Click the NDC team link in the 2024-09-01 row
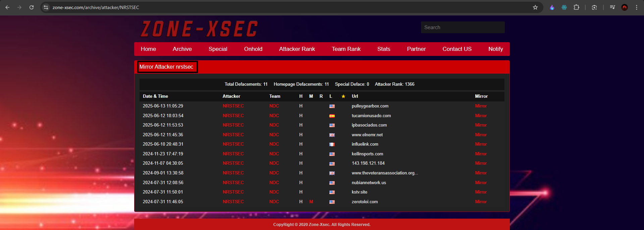The height and width of the screenshot is (230, 644). (274, 173)
